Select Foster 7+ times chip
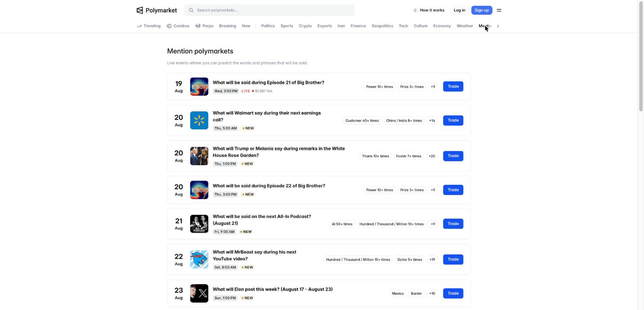Screen dimensions: 644x310 tap(409, 156)
